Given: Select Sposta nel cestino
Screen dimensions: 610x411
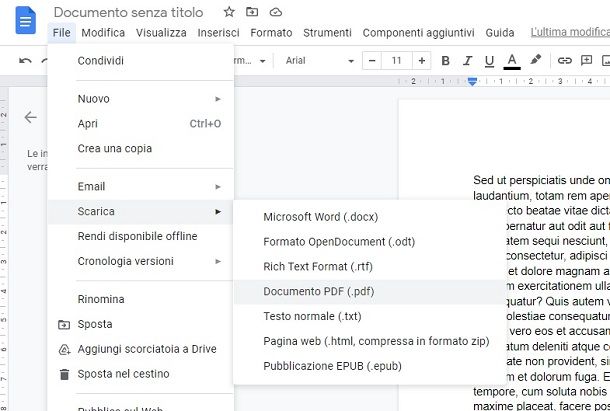Looking at the screenshot, I should [141, 374].
